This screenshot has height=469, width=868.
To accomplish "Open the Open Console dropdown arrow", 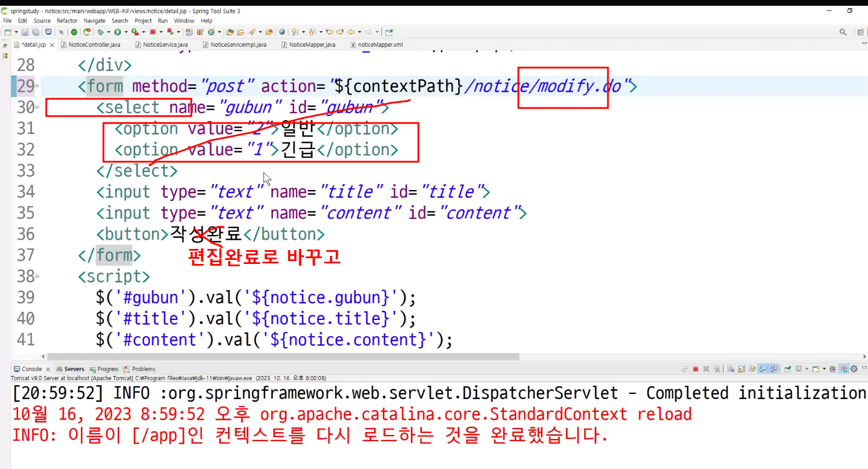I will pos(824,368).
